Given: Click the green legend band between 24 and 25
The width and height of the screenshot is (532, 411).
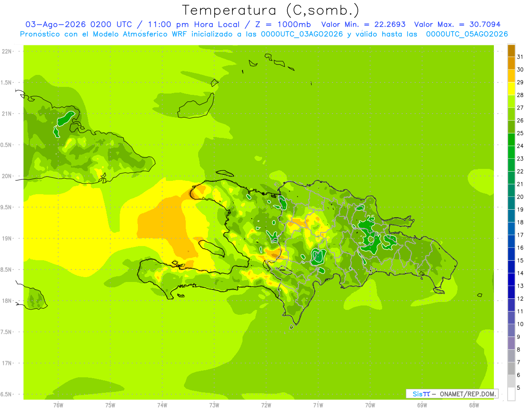Looking at the screenshot, I should (511, 140).
